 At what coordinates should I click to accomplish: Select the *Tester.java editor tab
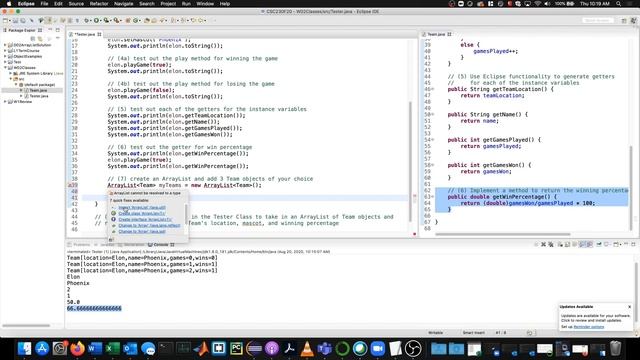pyautogui.click(x=85, y=34)
